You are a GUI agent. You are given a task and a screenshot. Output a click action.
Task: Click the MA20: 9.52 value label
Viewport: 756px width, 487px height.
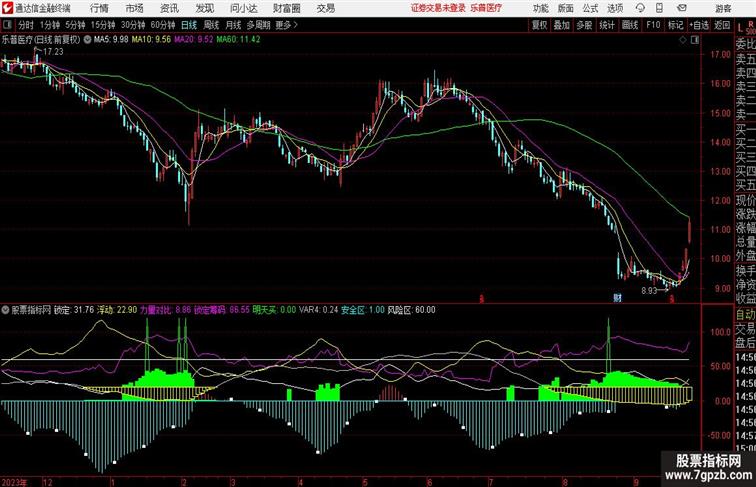pos(193,40)
